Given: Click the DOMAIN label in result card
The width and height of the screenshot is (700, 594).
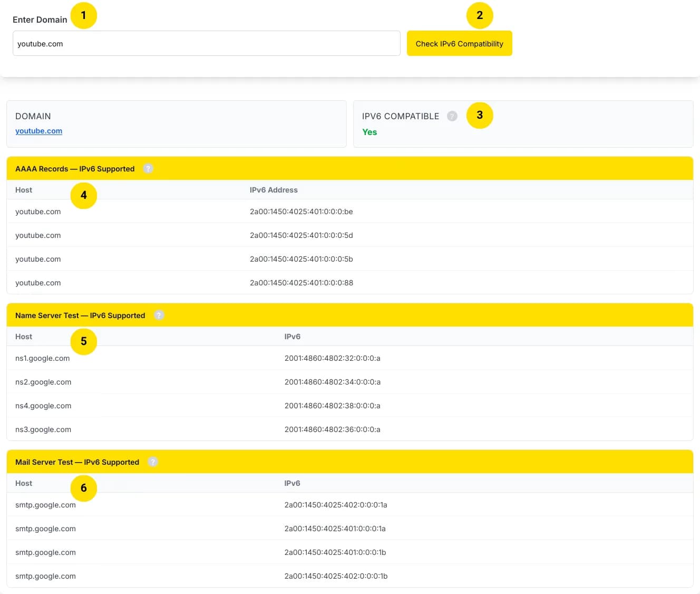Looking at the screenshot, I should [x=33, y=116].
